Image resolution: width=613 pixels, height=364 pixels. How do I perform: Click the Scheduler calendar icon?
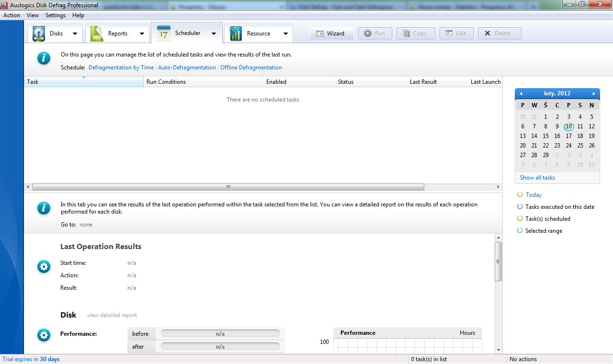[x=164, y=33]
